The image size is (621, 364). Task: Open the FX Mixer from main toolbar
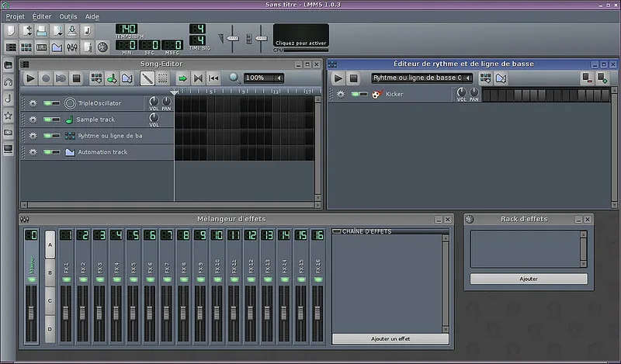click(71, 47)
